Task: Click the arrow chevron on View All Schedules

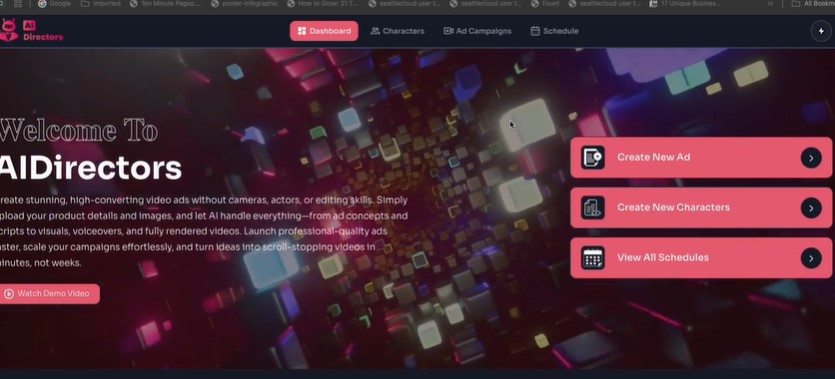Action: (811, 258)
